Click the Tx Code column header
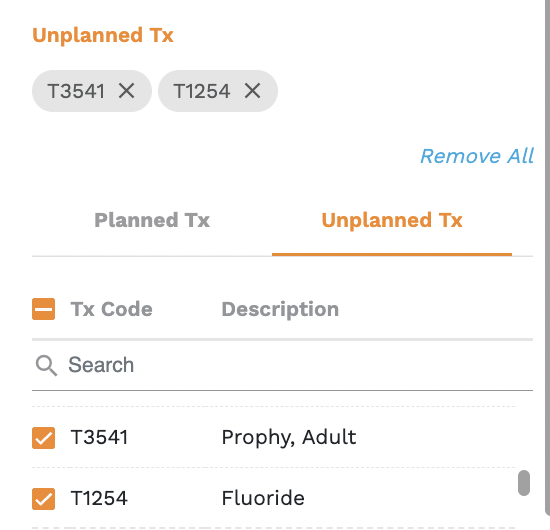The width and height of the screenshot is (550, 530). coord(112,309)
